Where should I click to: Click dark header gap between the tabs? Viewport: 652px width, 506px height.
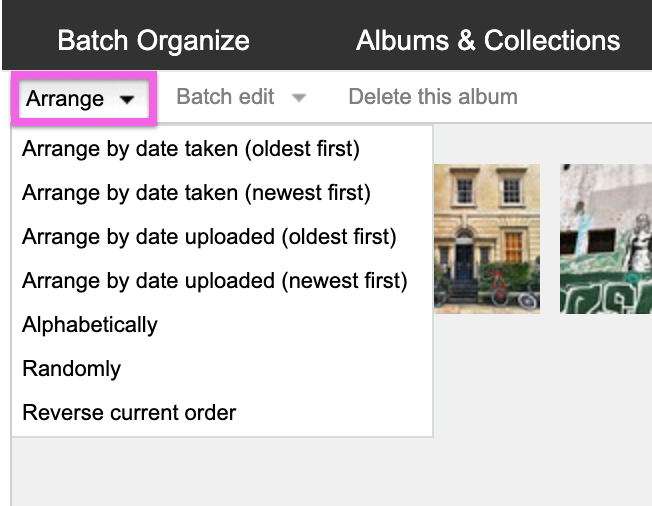(x=303, y=40)
